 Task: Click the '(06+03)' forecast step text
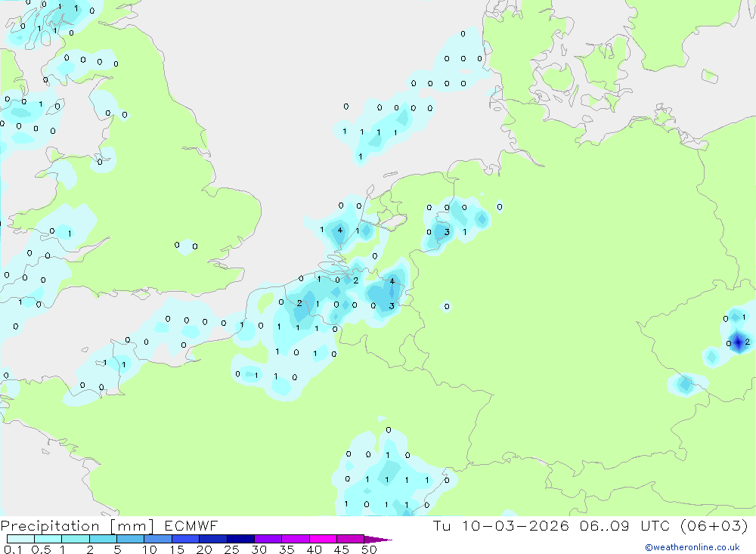(714, 526)
